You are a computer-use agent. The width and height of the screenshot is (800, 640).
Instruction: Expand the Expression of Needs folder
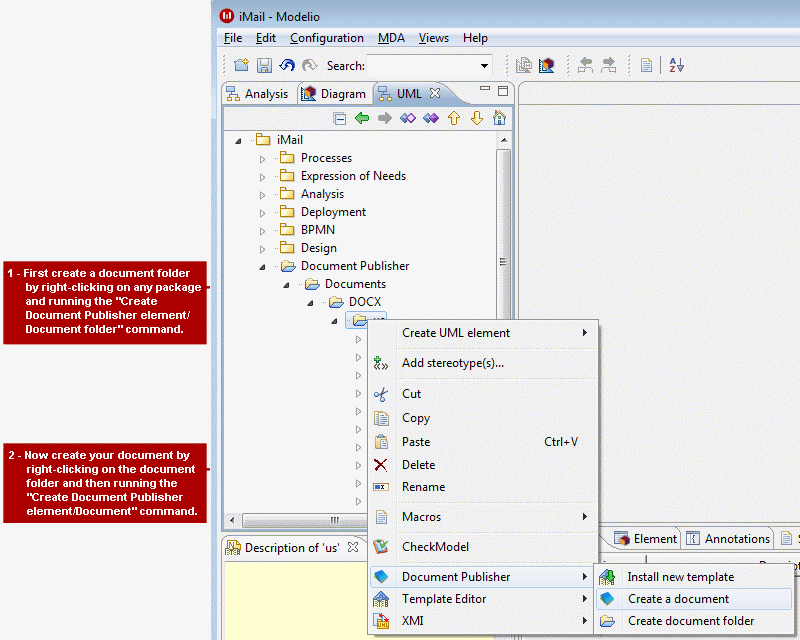point(262,177)
